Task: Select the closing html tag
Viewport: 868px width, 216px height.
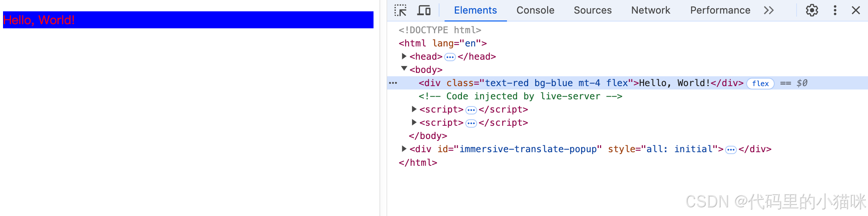Action: [x=418, y=163]
